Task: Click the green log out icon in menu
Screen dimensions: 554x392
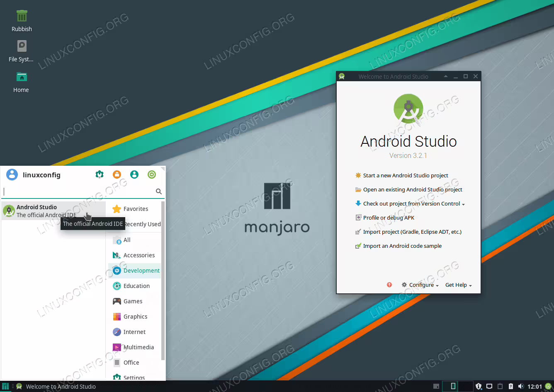Action: [152, 174]
